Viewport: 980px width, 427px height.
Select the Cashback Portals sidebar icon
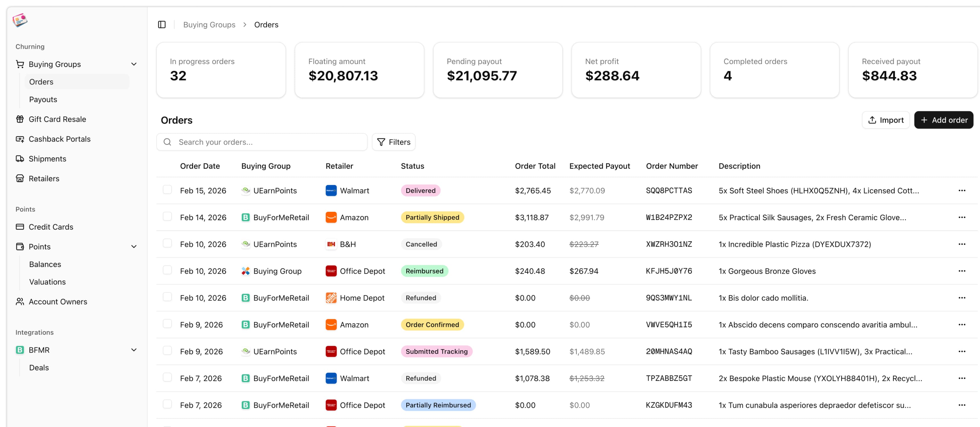pyautogui.click(x=20, y=139)
